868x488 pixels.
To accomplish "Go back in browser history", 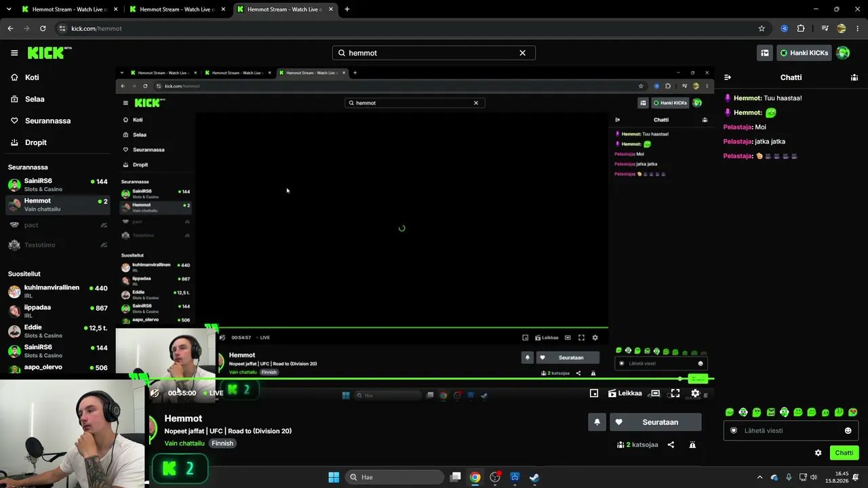I will pos(10,28).
